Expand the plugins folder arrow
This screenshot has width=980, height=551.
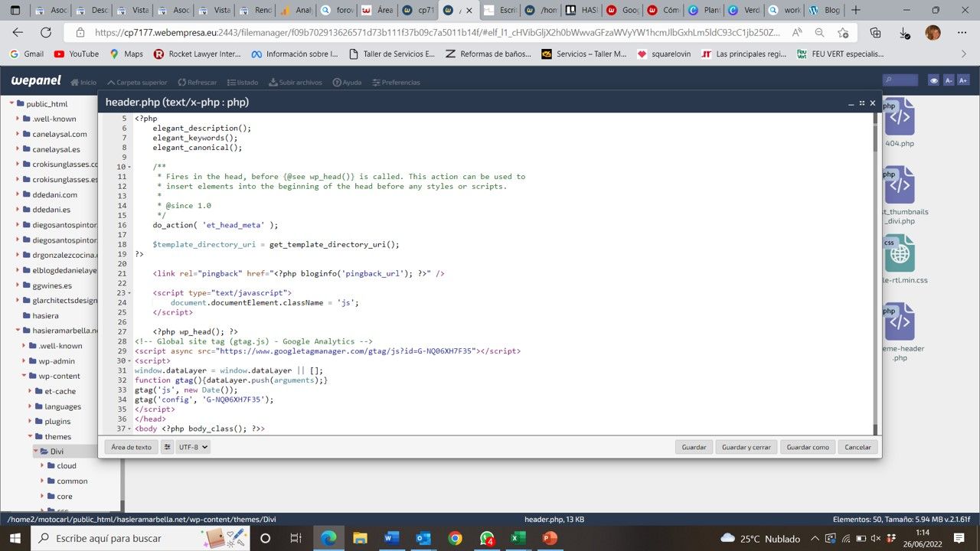pyautogui.click(x=31, y=421)
